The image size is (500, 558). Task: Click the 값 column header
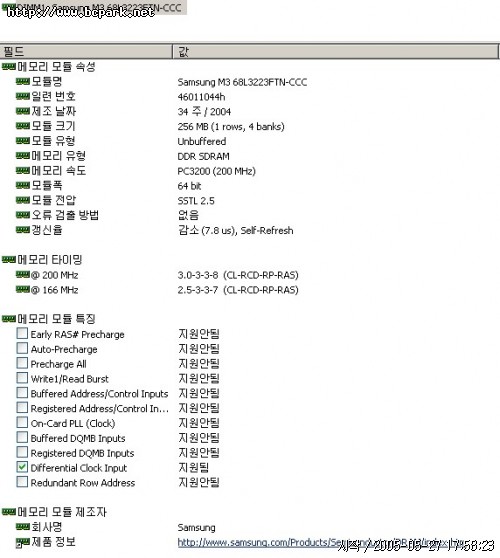(336, 52)
